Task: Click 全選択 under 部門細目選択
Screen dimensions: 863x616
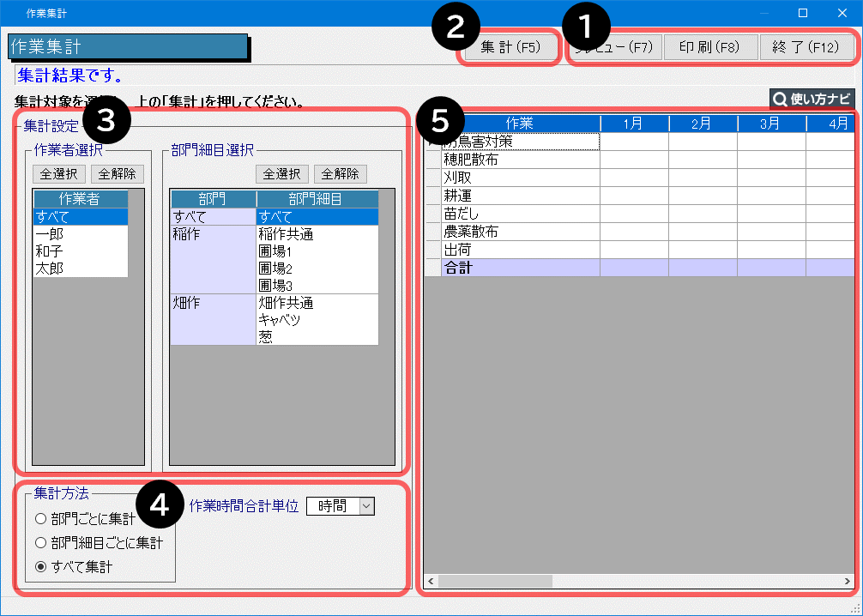Action: point(282,173)
